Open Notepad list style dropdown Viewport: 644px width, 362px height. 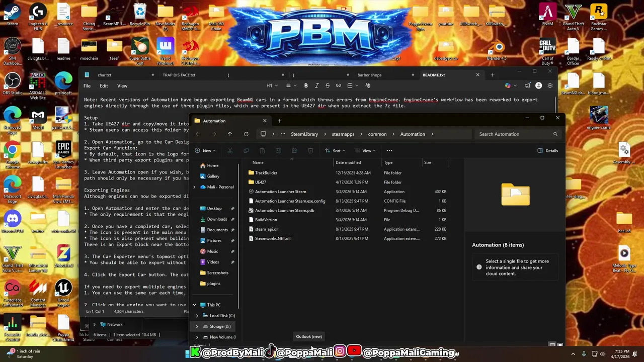(x=290, y=85)
